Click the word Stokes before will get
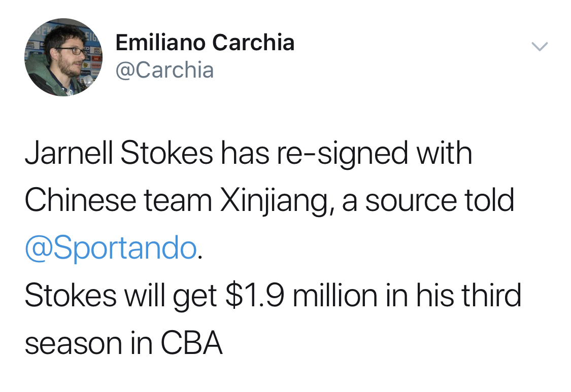The width and height of the screenshot is (571, 392). 71,295
